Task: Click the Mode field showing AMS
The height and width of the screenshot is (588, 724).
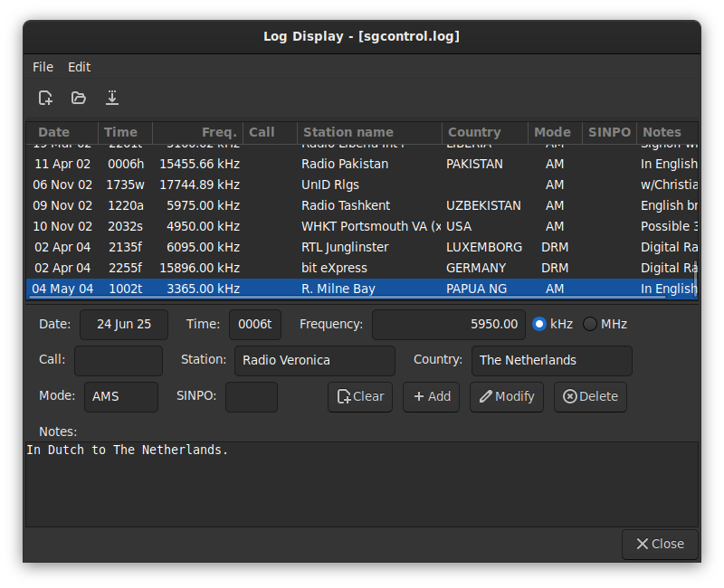Action: [x=121, y=396]
